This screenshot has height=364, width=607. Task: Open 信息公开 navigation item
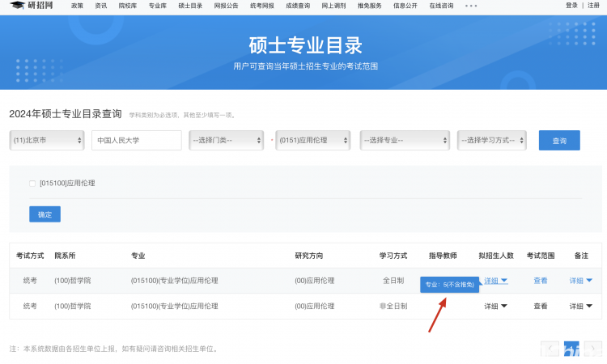point(405,6)
